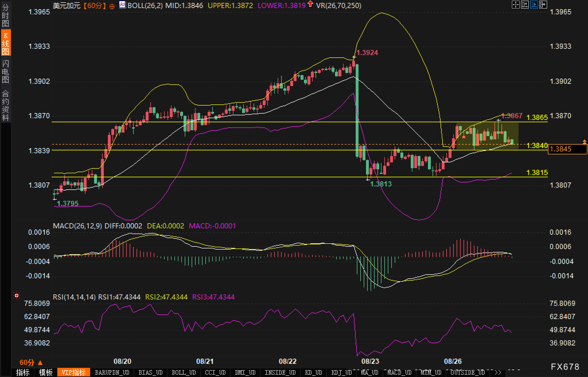This screenshot has height=377, width=588.
Task: Click the chart shift-right arrow icon
Action: click(543, 5)
